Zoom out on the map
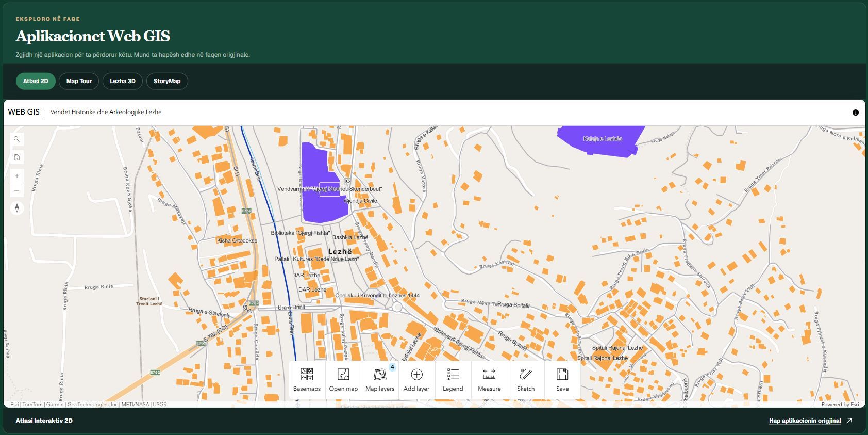This screenshot has height=435, width=868. (17, 190)
